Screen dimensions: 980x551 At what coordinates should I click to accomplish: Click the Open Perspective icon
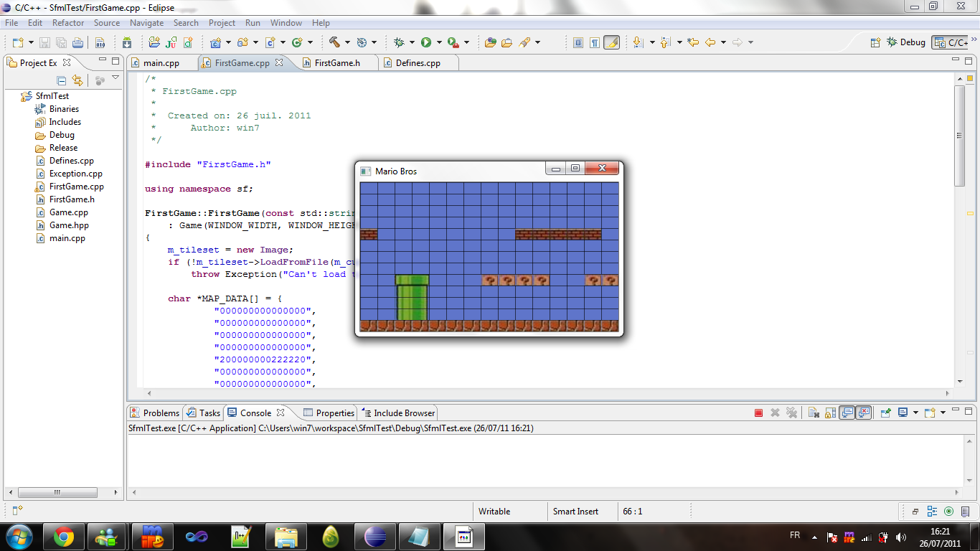(x=875, y=42)
